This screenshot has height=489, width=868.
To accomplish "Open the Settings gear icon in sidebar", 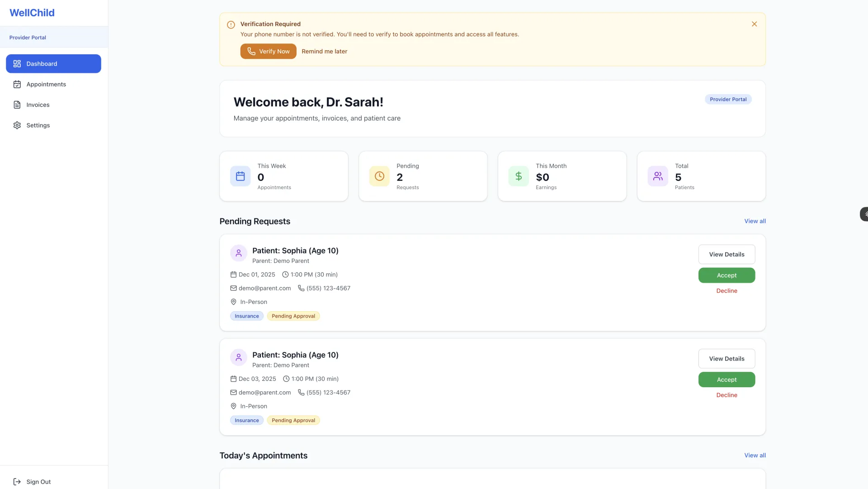I will [x=17, y=125].
